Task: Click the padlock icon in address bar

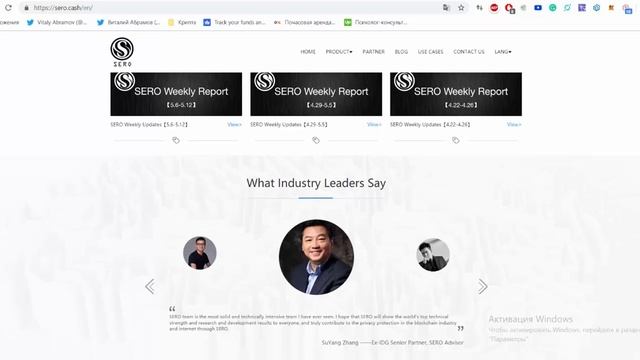Action: [27, 8]
